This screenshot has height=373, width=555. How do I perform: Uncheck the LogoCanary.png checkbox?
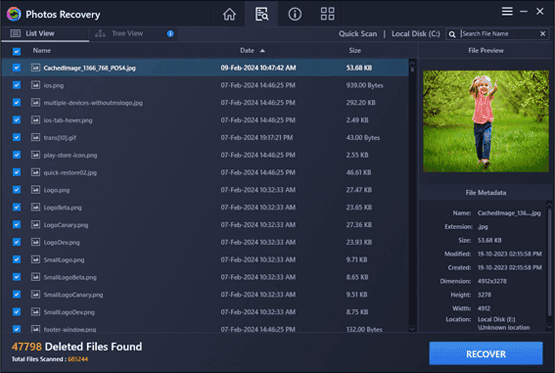tap(17, 225)
